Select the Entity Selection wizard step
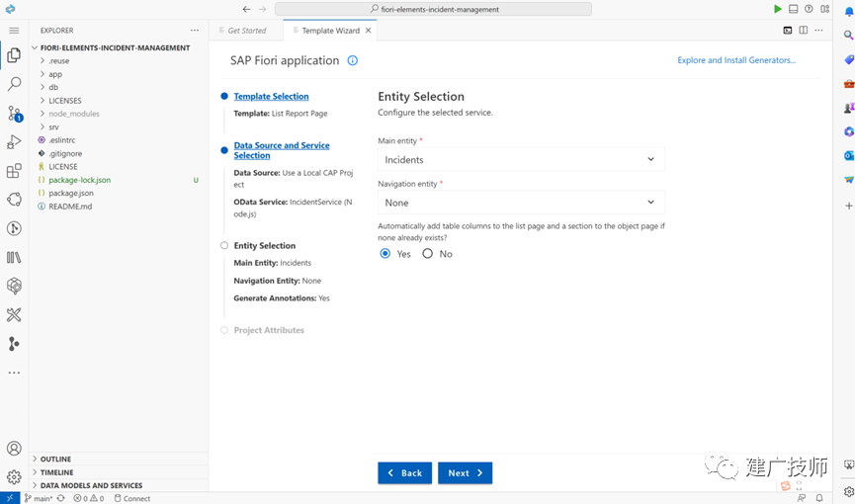 click(265, 245)
